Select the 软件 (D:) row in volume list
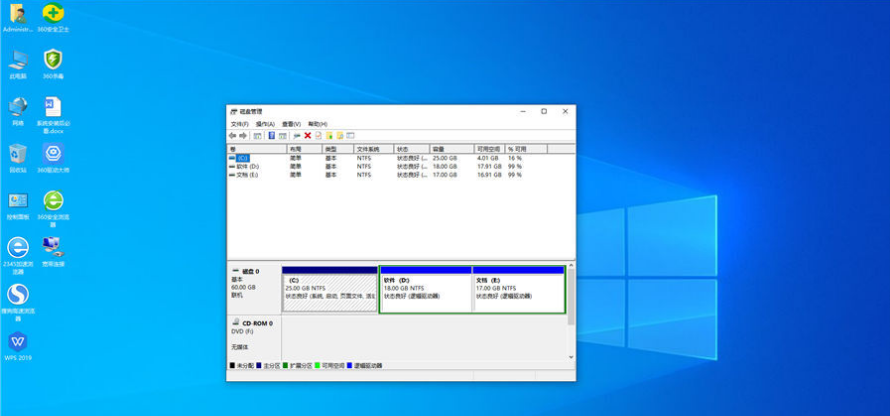The image size is (890, 416). pyautogui.click(x=245, y=166)
